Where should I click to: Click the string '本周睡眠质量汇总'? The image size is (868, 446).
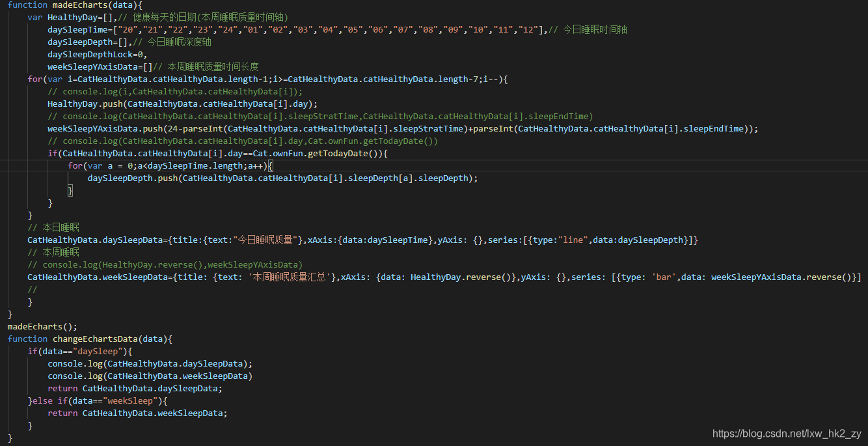click(x=291, y=277)
